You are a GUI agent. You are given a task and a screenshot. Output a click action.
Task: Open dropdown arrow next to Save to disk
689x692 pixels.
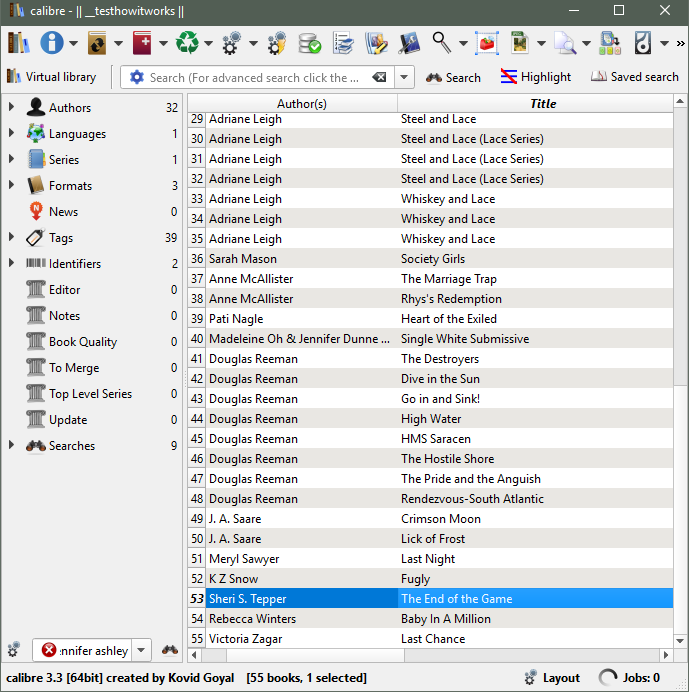[664, 43]
